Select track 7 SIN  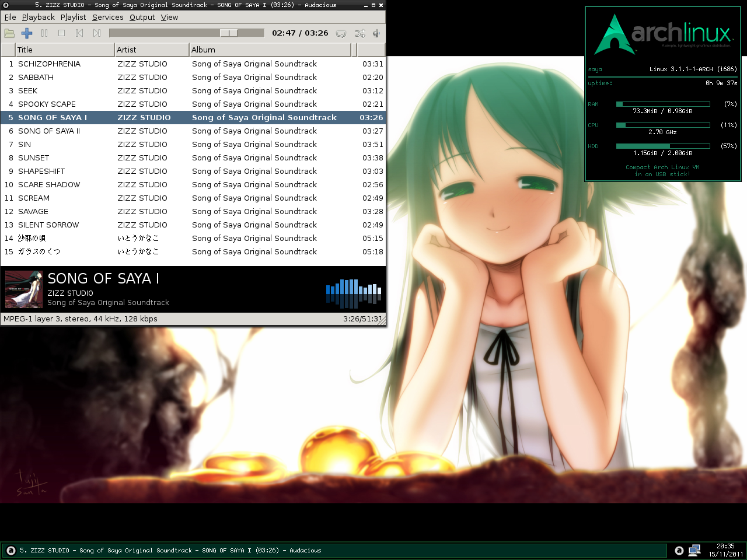193,144
